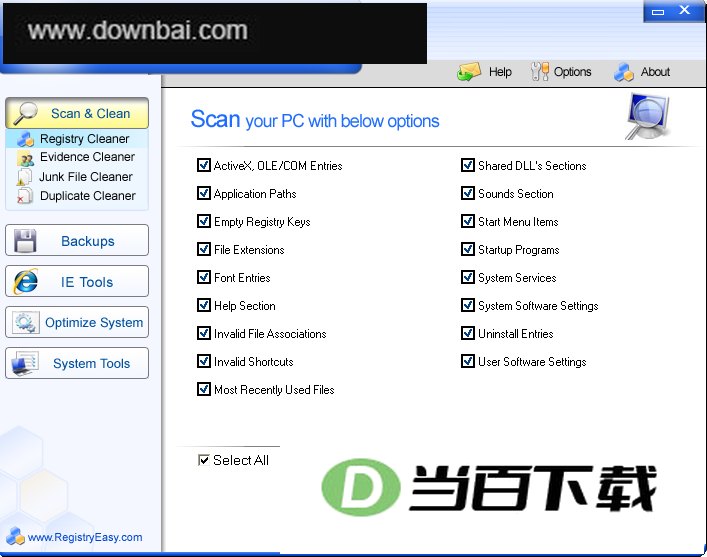Minimize the window with title bar button
707x557 pixels.
point(658,11)
